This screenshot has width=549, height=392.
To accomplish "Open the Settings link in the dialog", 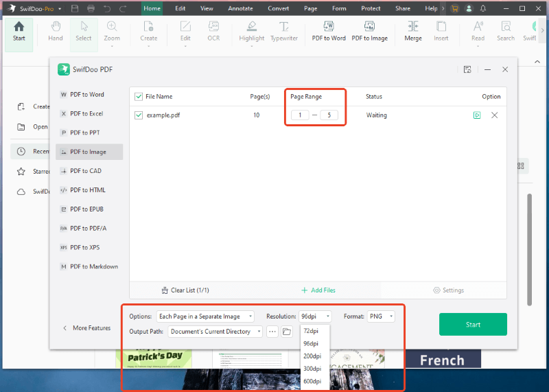I will pyautogui.click(x=449, y=290).
